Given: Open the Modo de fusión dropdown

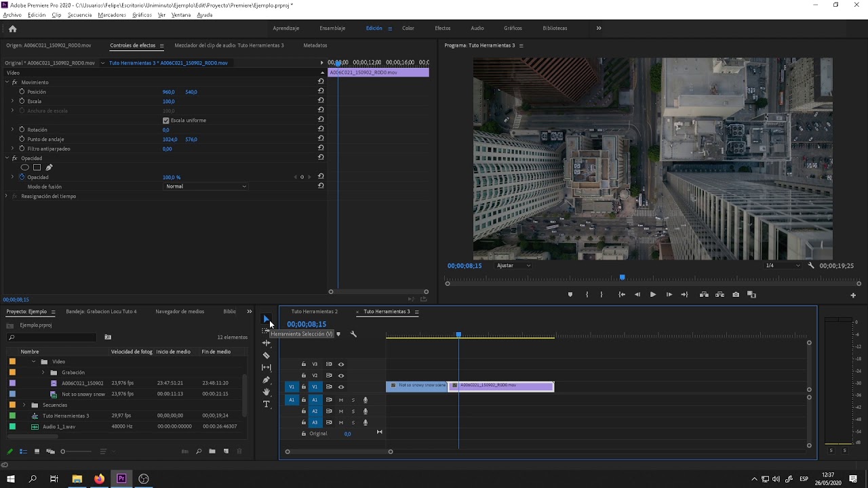Looking at the screenshot, I should pyautogui.click(x=206, y=186).
